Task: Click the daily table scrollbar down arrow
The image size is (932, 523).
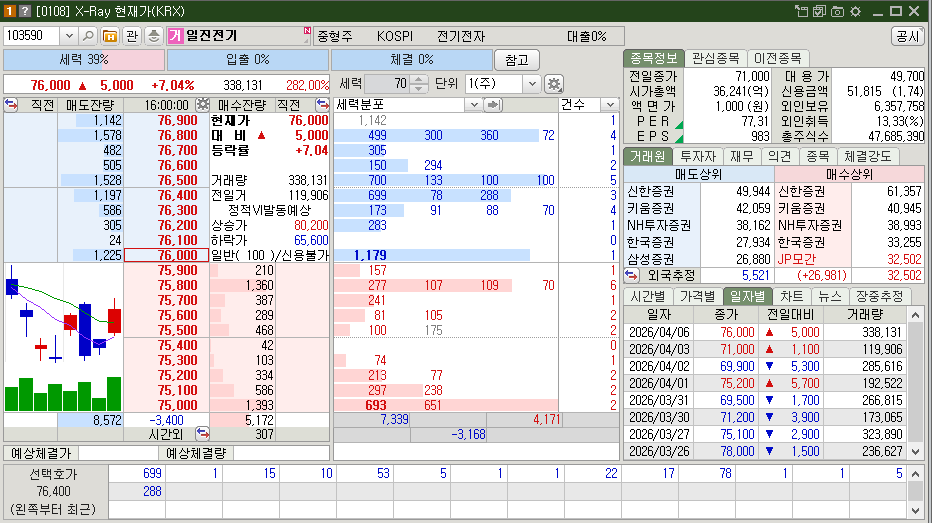Action: [915, 452]
